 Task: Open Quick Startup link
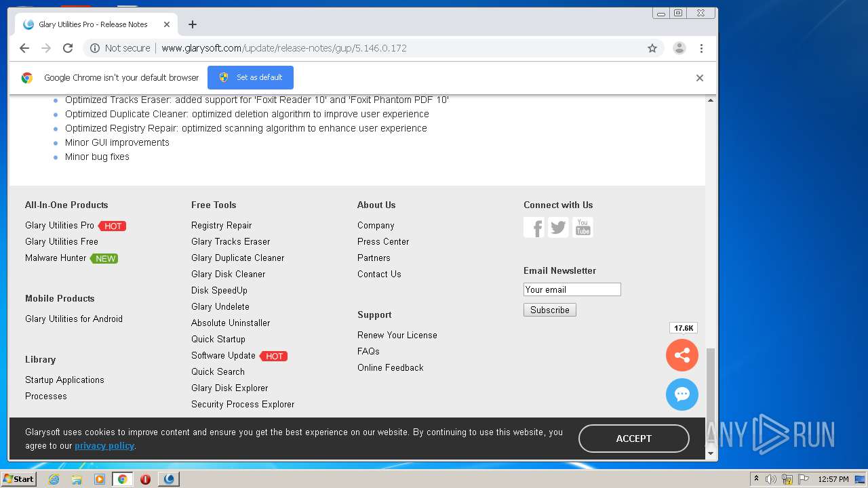coord(218,339)
